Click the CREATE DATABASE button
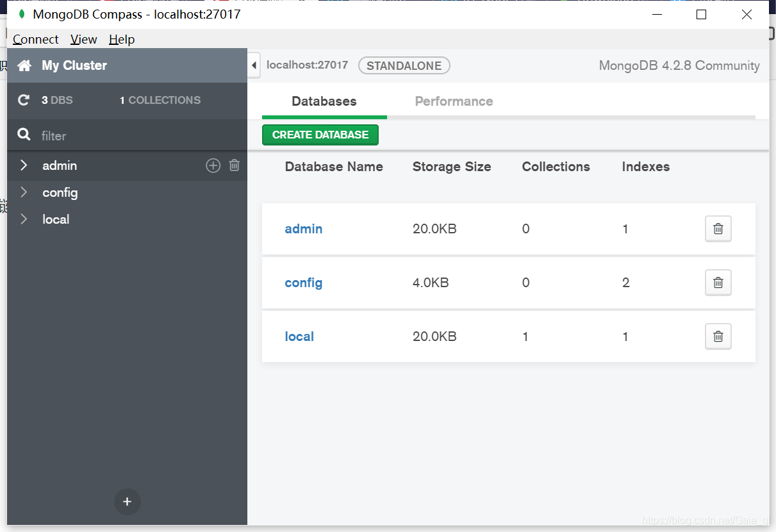 320,135
